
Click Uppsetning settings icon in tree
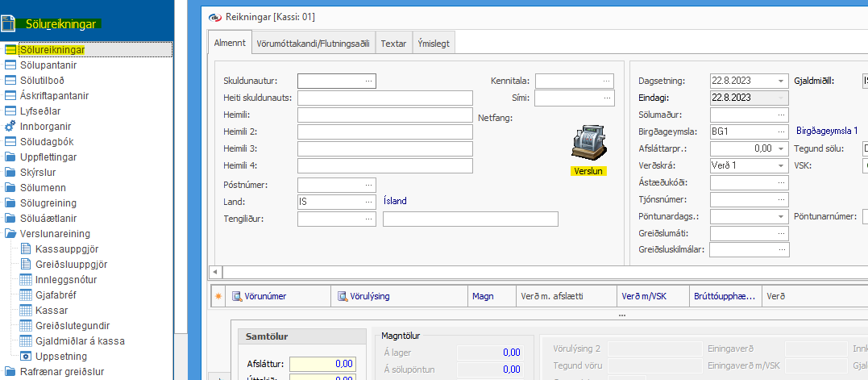click(25, 356)
